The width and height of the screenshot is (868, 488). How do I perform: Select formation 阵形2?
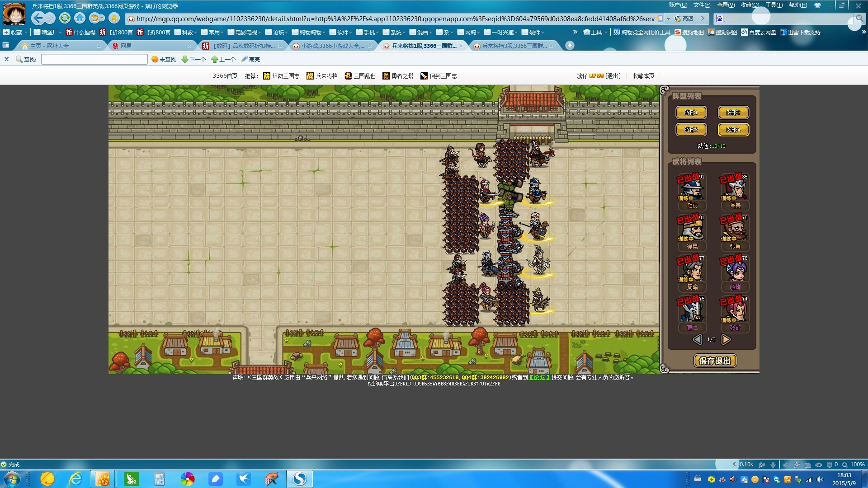[733, 113]
